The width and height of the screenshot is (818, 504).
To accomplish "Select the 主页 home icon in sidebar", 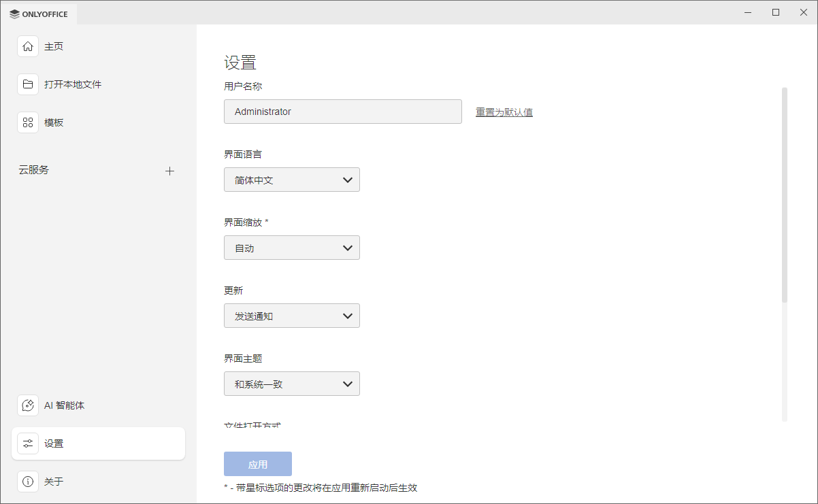I will pyautogui.click(x=27, y=46).
